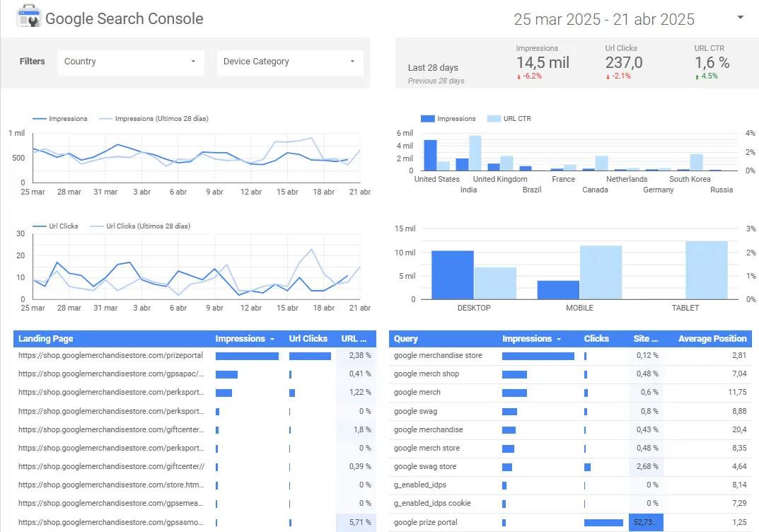Click the google merchandise store impressions bar
This screenshot has width=759, height=532.
click(538, 357)
